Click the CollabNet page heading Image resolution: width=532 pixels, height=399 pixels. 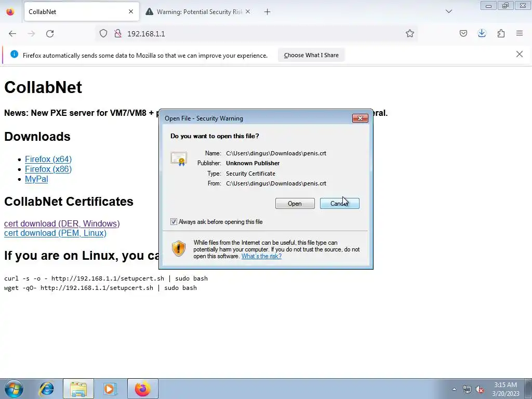(43, 87)
